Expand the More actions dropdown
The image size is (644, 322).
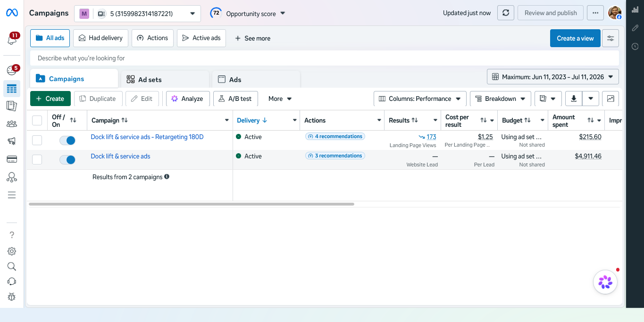[x=280, y=99]
